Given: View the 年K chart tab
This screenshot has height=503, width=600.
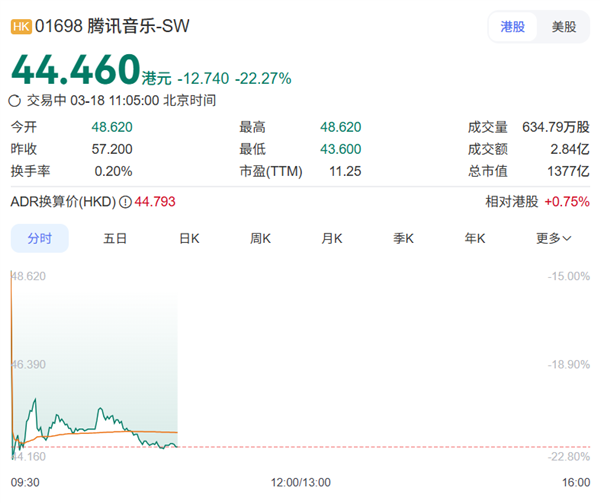Looking at the screenshot, I should click(474, 238).
